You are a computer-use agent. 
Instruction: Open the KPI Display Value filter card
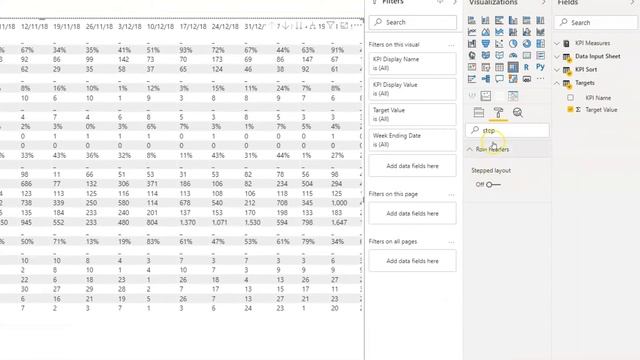pos(412,89)
